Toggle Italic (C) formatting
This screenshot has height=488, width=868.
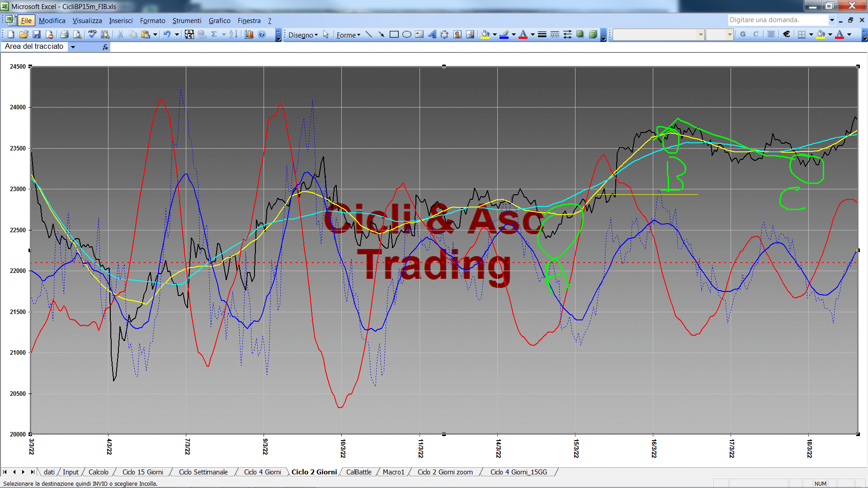755,34
